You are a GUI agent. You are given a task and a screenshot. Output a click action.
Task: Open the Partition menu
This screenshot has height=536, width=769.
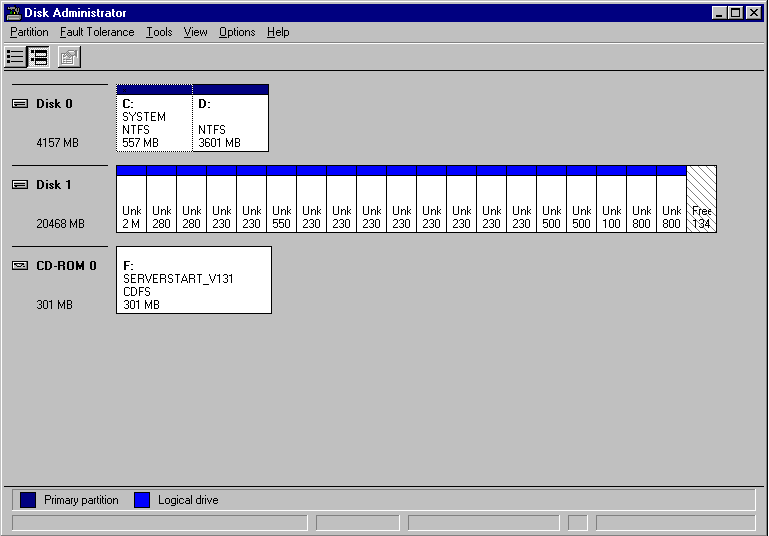(x=29, y=32)
